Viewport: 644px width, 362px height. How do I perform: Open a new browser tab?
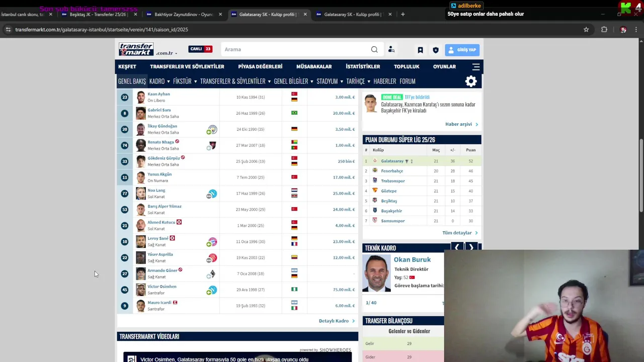(403, 14)
